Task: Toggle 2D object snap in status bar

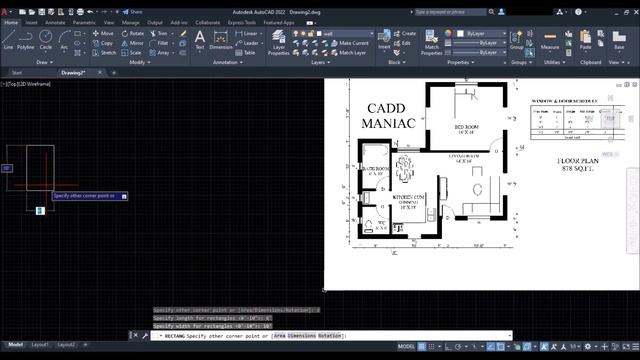Action: click(500, 347)
